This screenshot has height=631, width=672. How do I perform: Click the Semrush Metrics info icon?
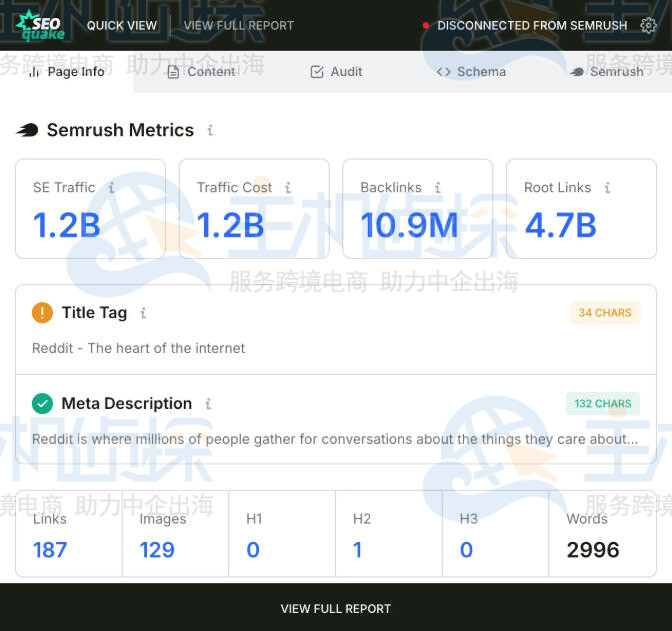[x=210, y=130]
